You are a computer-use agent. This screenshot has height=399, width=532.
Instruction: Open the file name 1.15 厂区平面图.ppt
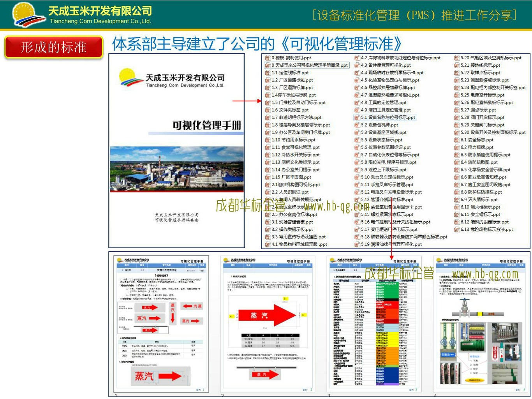pos(297,177)
